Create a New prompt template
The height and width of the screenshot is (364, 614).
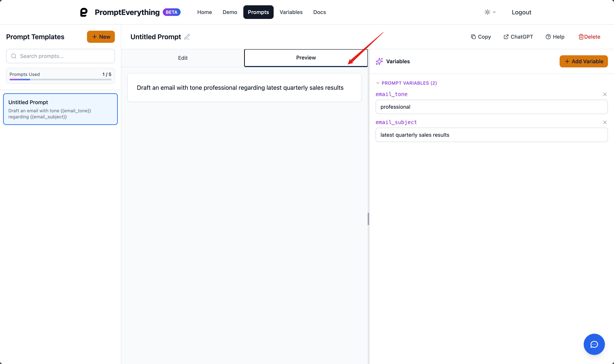click(x=101, y=37)
